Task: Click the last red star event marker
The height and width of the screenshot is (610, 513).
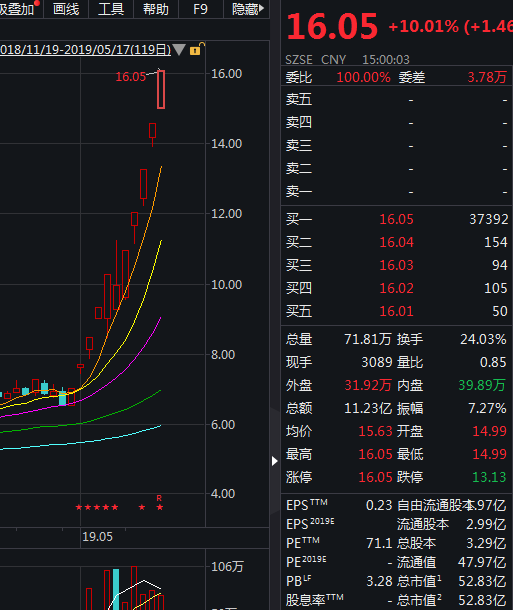Action: coord(160,507)
